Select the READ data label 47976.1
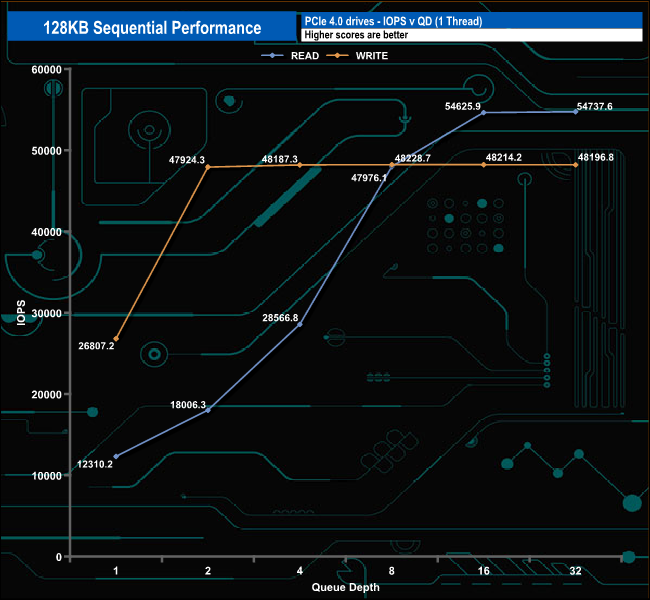This screenshot has width=650, height=600. pos(369,178)
